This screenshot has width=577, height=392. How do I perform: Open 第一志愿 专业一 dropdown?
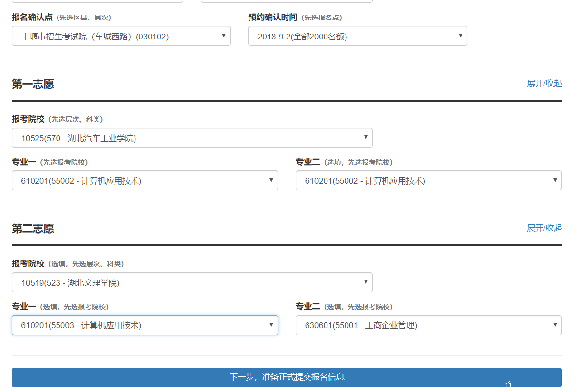point(145,181)
